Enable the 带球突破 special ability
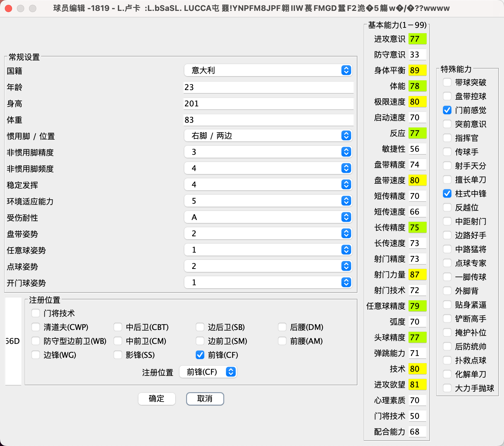This screenshot has width=504, height=446. click(x=447, y=82)
